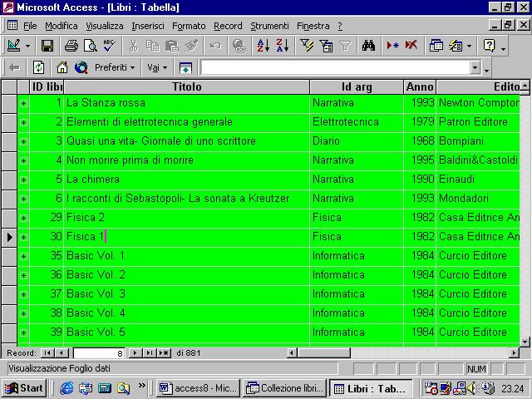
Task: Expand subdatasheet for Basic Vol. 5
Action: (23, 332)
